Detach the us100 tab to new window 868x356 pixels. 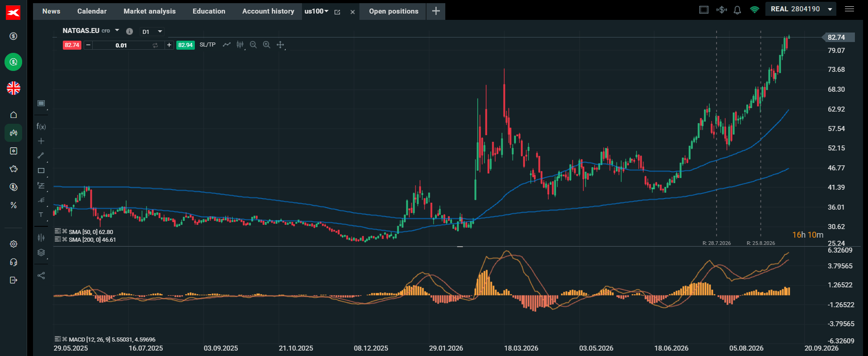pos(337,12)
